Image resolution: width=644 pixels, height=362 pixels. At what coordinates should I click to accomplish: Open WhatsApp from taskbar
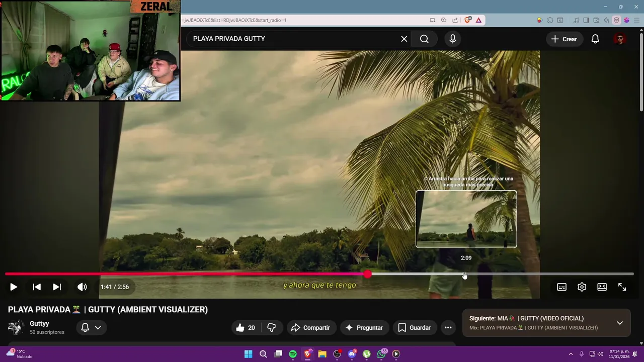pyautogui.click(x=382, y=354)
